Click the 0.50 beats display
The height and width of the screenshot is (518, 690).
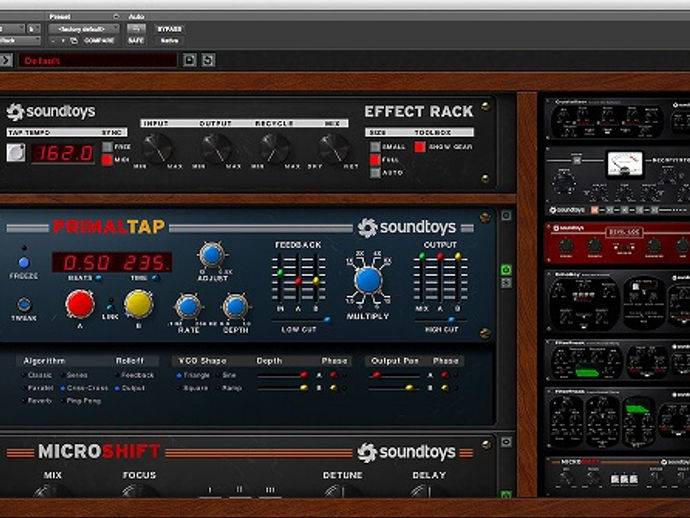point(87,263)
